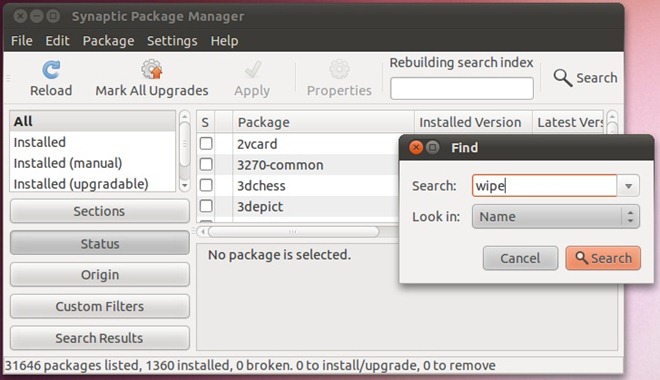The height and width of the screenshot is (380, 660).
Task: Select the All filter entry
Action: [92, 122]
